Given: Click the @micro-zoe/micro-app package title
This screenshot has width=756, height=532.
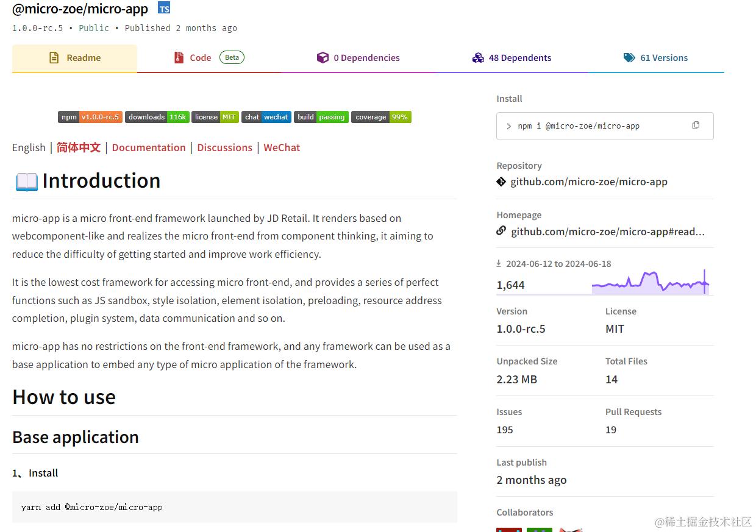Looking at the screenshot, I should pos(80,9).
